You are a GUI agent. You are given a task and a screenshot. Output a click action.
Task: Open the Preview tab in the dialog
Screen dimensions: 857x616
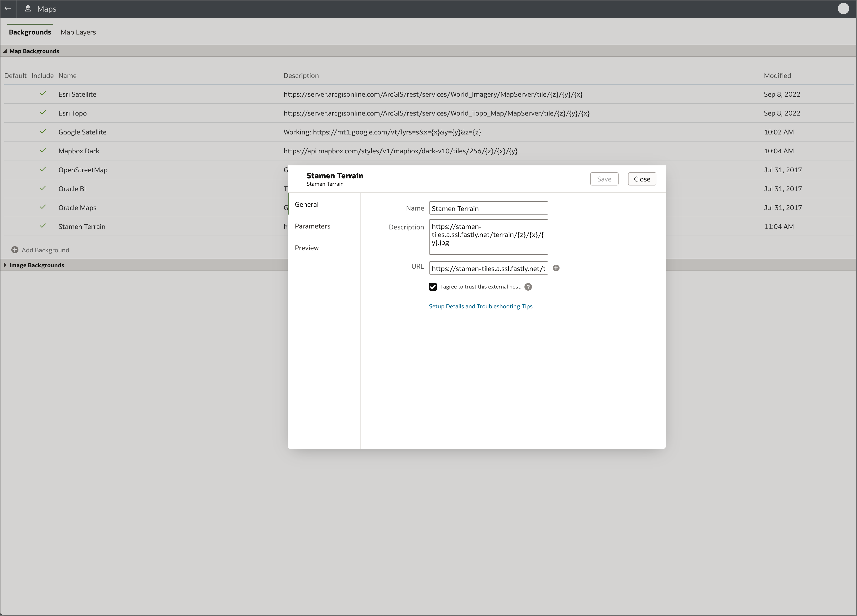point(306,248)
